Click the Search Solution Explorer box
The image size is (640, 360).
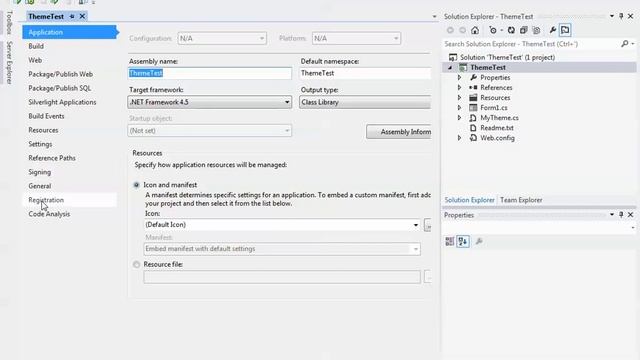pos(531,44)
